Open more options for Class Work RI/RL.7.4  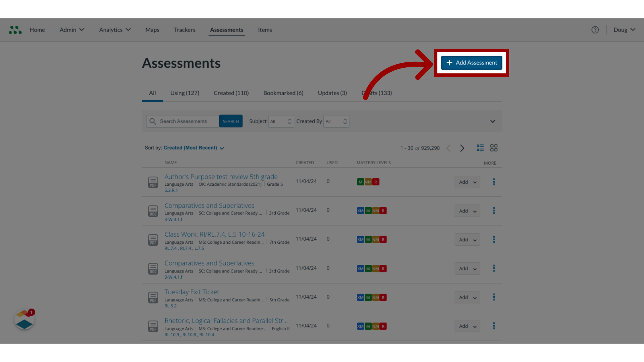coord(494,240)
